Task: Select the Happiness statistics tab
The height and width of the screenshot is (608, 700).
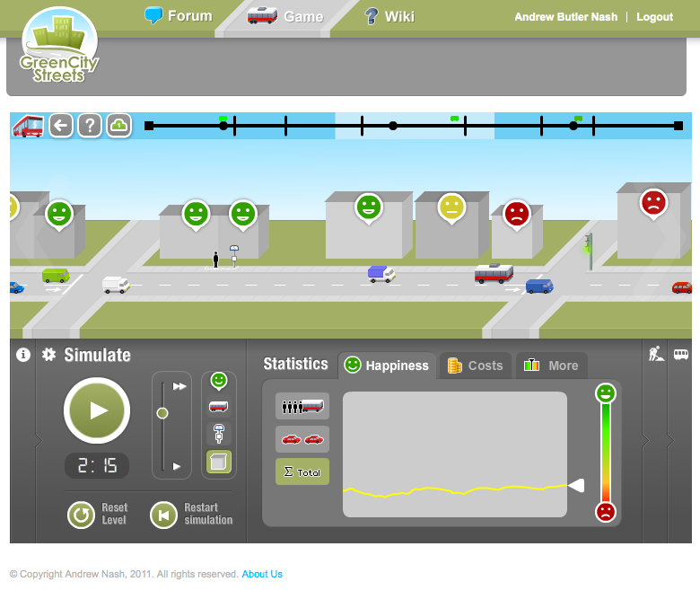Action: tap(387, 366)
